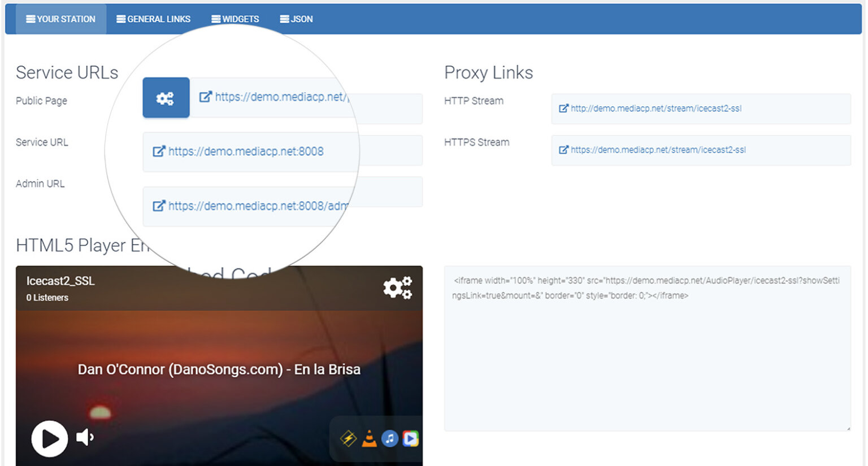Open stream in Winamp player
The height and width of the screenshot is (466, 868).
(x=348, y=438)
